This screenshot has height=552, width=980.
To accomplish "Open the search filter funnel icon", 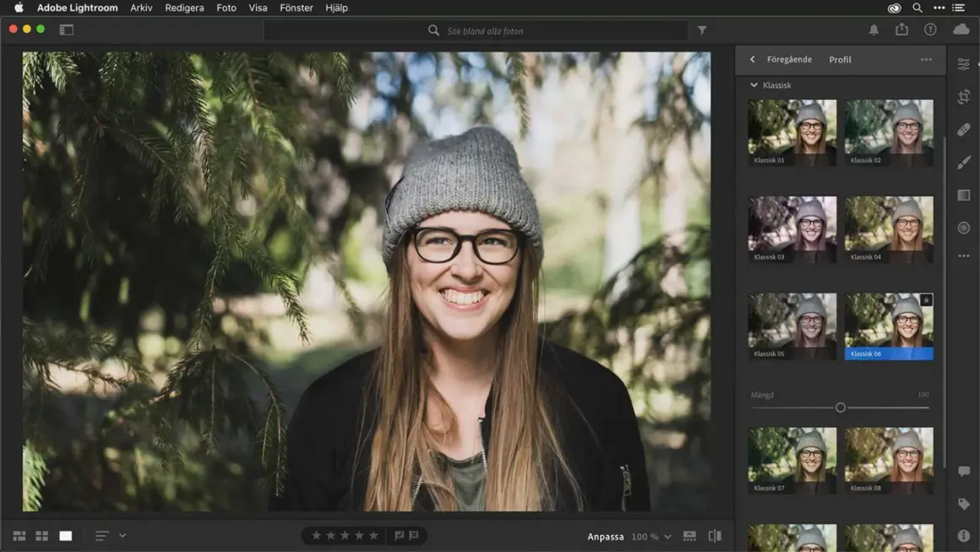I will pyautogui.click(x=702, y=30).
